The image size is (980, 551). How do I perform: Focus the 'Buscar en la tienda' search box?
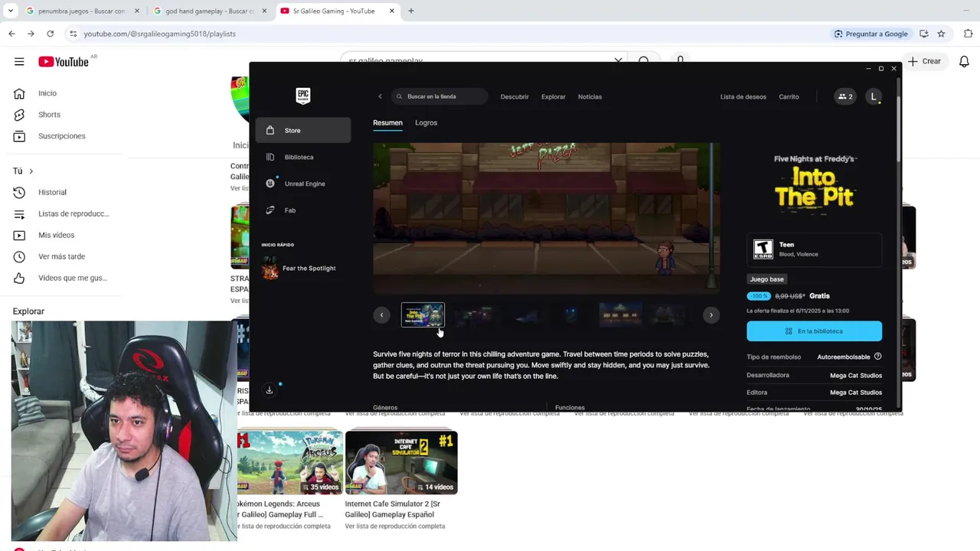(439, 96)
